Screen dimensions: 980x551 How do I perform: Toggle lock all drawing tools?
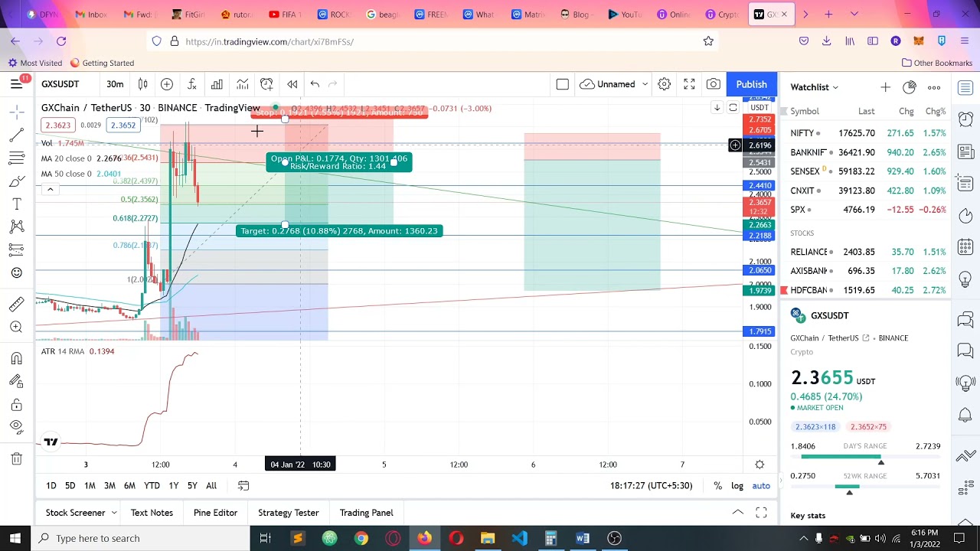(16, 405)
